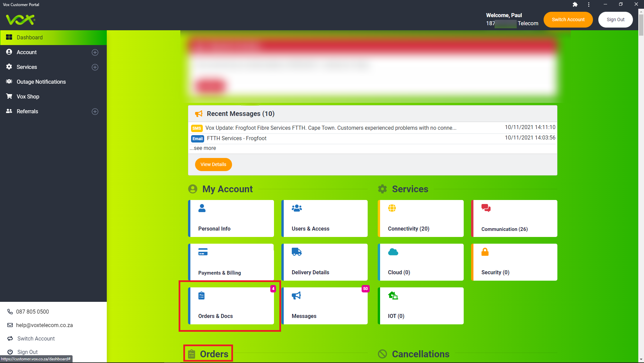The image size is (644, 363).
Task: Click the Orders & Docs clipboard icon
Action: click(x=201, y=295)
